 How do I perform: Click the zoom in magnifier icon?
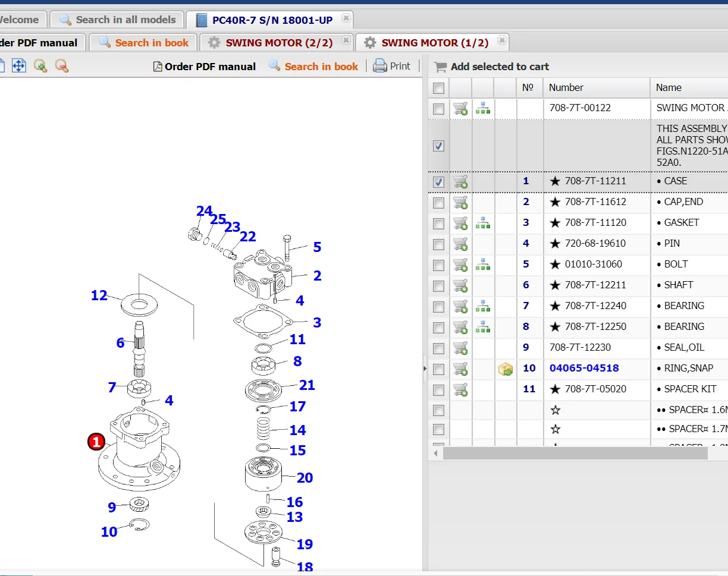tap(40, 66)
